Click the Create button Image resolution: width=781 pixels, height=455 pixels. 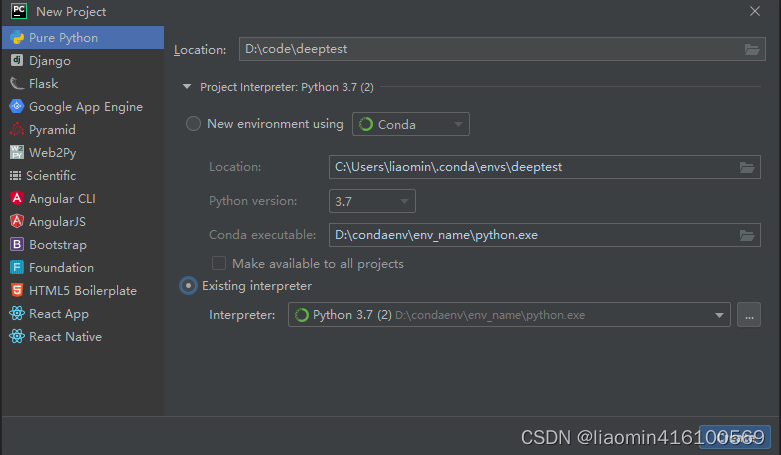(735, 437)
